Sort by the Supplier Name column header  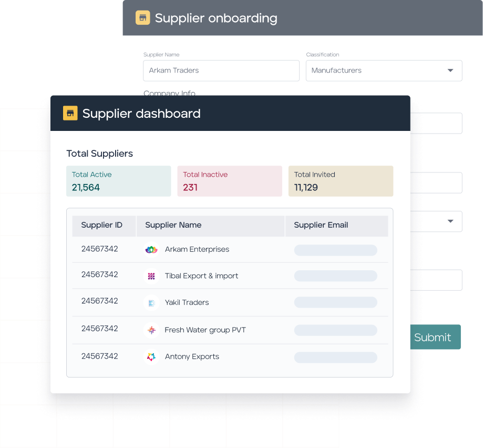point(173,225)
